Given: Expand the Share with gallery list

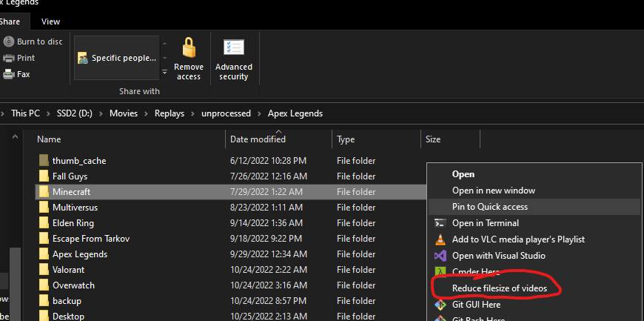Looking at the screenshot, I should point(164,72).
